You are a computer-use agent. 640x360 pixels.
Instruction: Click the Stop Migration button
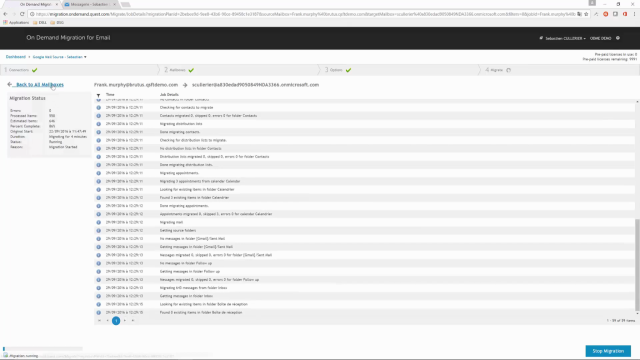point(608,351)
